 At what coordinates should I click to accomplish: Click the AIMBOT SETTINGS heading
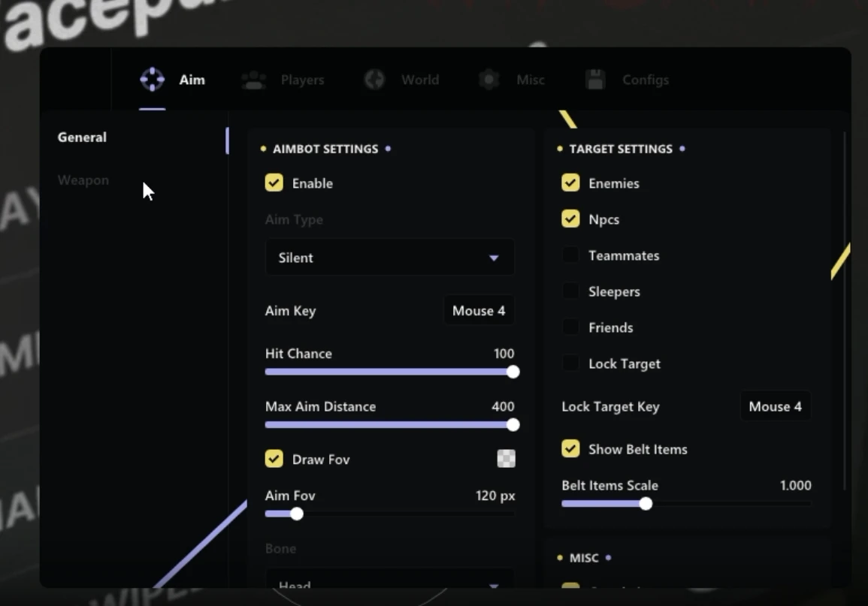click(325, 149)
